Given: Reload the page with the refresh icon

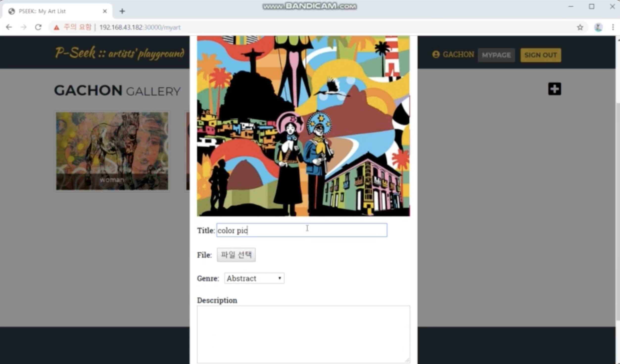Looking at the screenshot, I should click(x=38, y=27).
